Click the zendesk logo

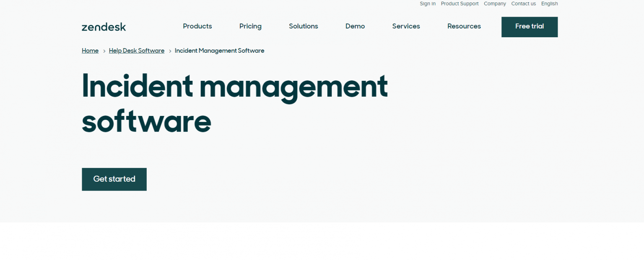pos(103,26)
